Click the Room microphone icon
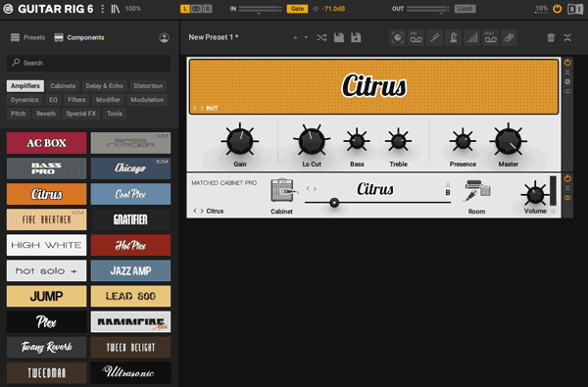Screen dimensions: 588x387 (477, 190)
